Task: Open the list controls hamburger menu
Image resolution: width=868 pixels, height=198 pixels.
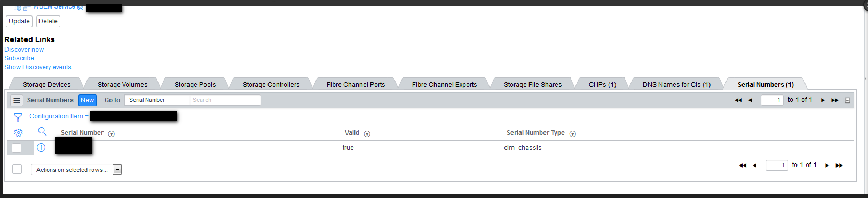Action: tap(17, 100)
